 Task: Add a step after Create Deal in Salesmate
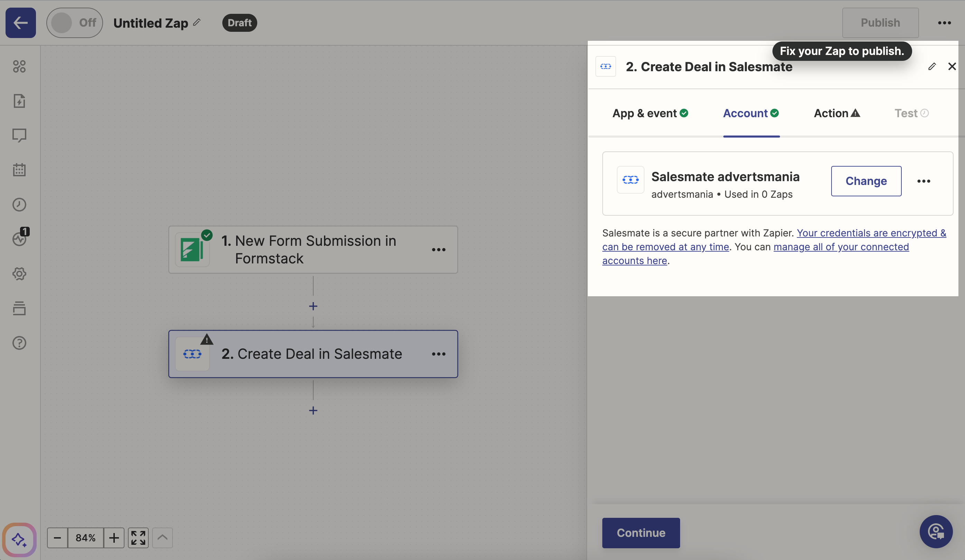[x=313, y=410]
